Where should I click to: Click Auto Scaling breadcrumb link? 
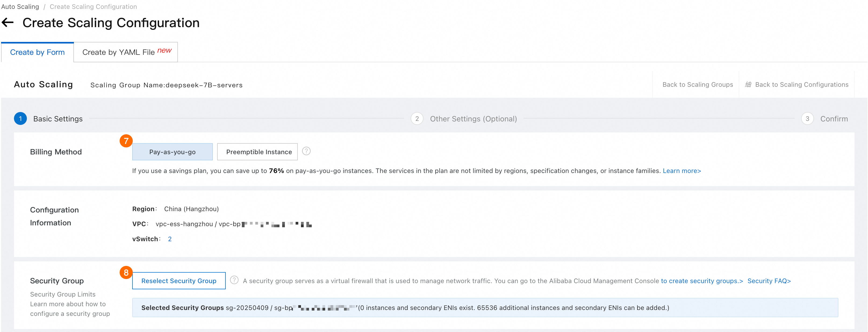[x=20, y=6]
